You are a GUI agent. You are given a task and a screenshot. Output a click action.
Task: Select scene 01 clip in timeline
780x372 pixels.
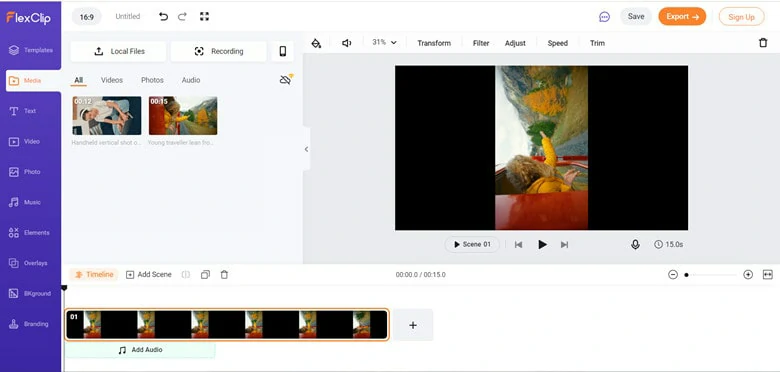[227, 325]
